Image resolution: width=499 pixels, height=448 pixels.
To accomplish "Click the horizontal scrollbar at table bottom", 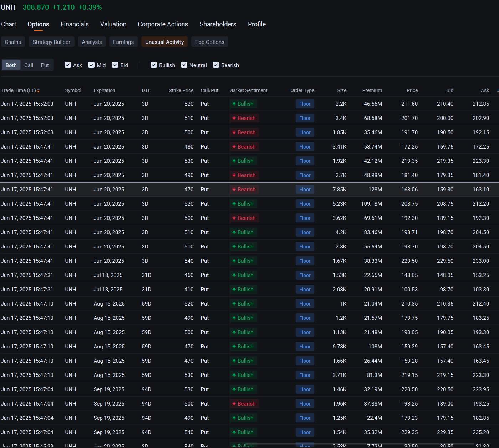I will pos(358,444).
